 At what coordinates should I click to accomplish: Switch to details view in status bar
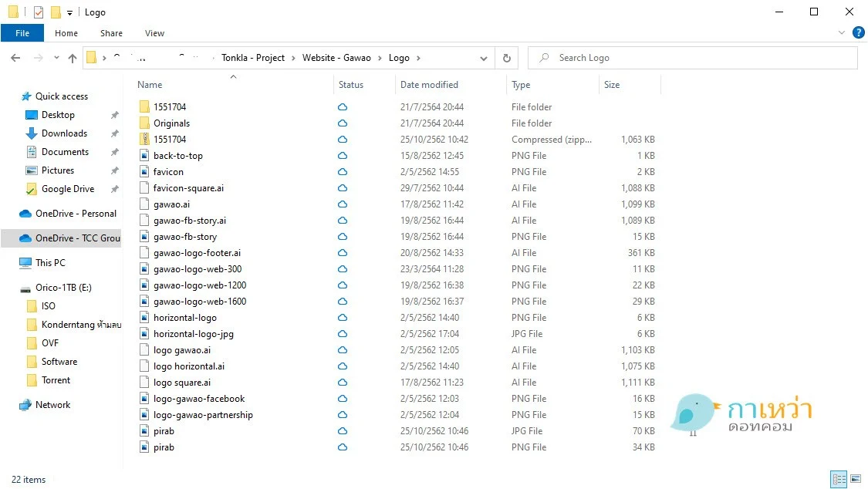(x=839, y=479)
